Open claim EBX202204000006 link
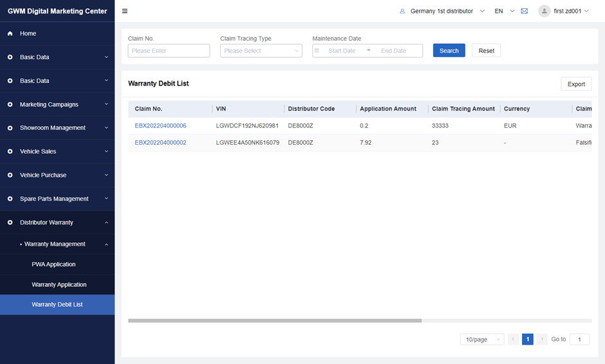Screen dimensions: 605x364 click(160, 125)
